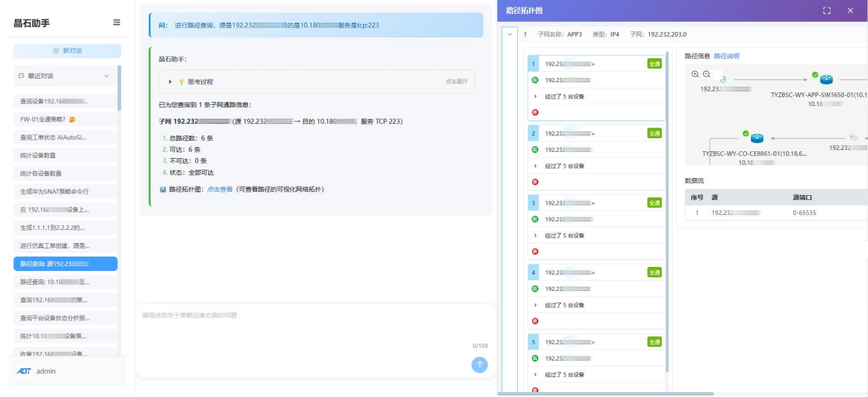Start a new chat with 新对话

coord(67,51)
